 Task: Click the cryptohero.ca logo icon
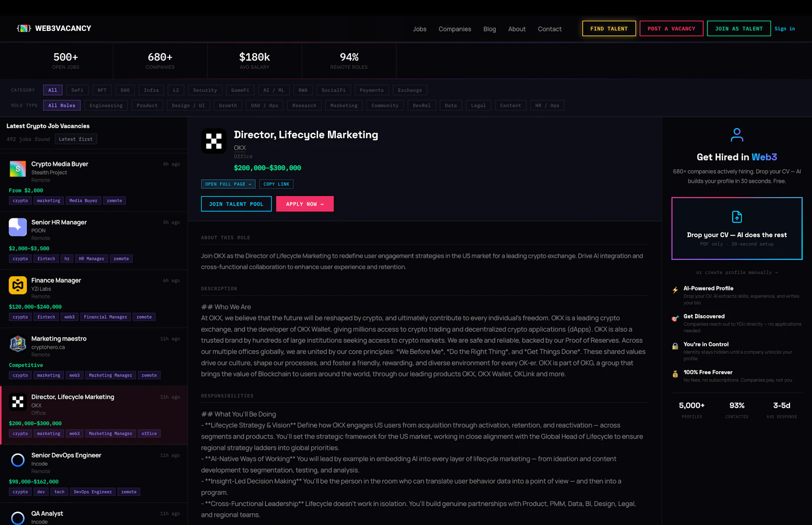point(18,344)
